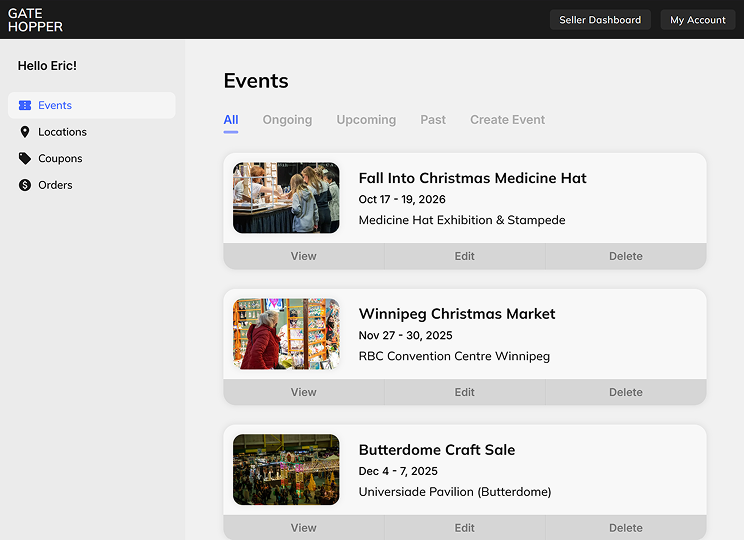View the Butterdome Craft Sale event
Screen dimensions: 744x540
point(304,528)
